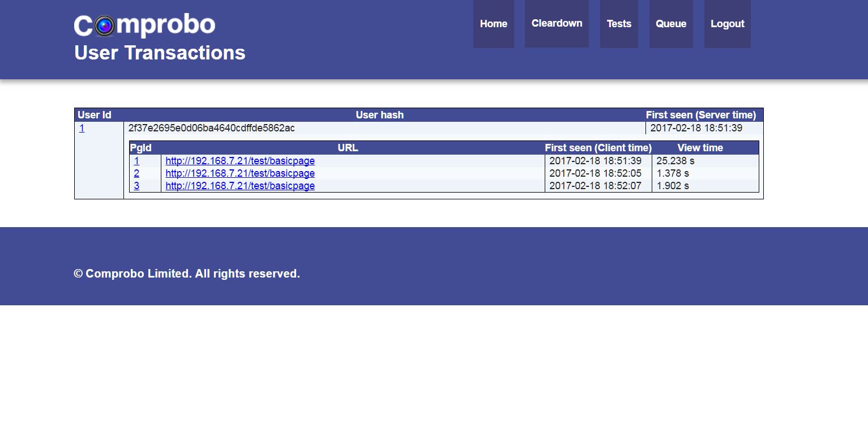Image resolution: width=868 pixels, height=435 pixels.
Task: Click the User hash column header
Action: point(380,115)
